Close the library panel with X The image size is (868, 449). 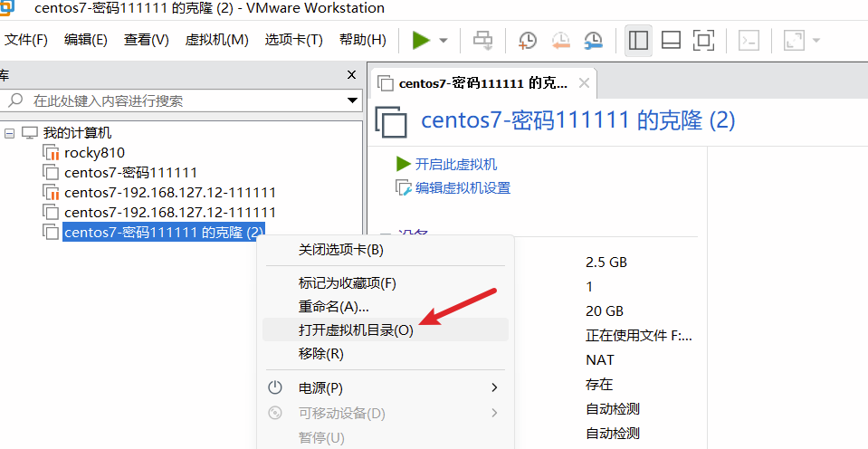click(351, 75)
